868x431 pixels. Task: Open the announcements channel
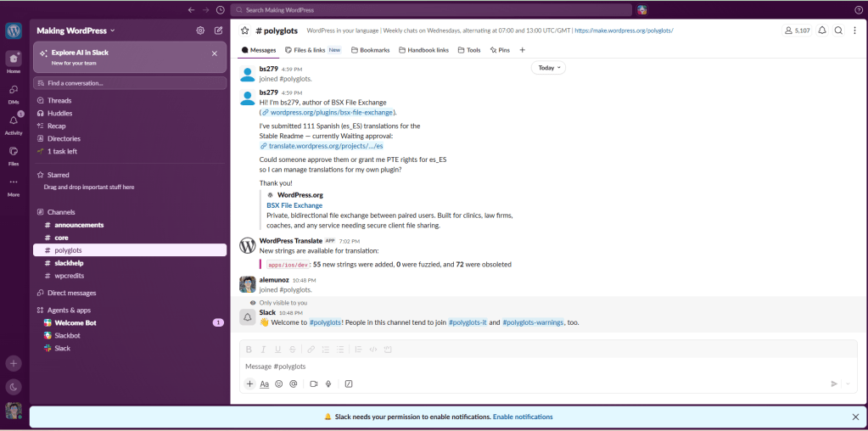point(130,225)
